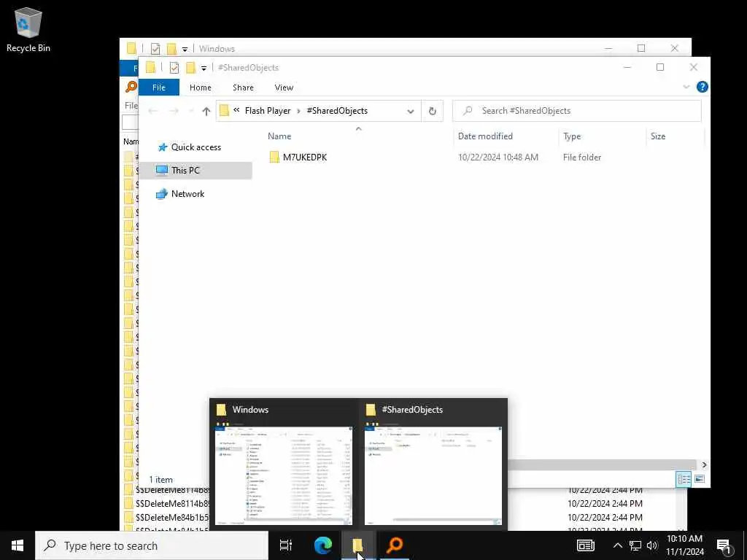This screenshot has height=560, width=747.
Task: Click the taskbar Type here to search box
Action: [152, 545]
